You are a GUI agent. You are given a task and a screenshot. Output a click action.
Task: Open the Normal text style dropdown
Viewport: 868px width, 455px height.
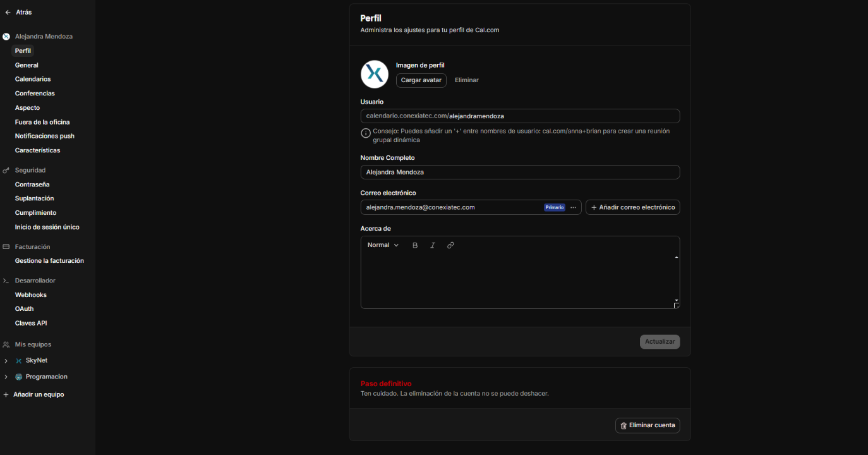pos(383,245)
